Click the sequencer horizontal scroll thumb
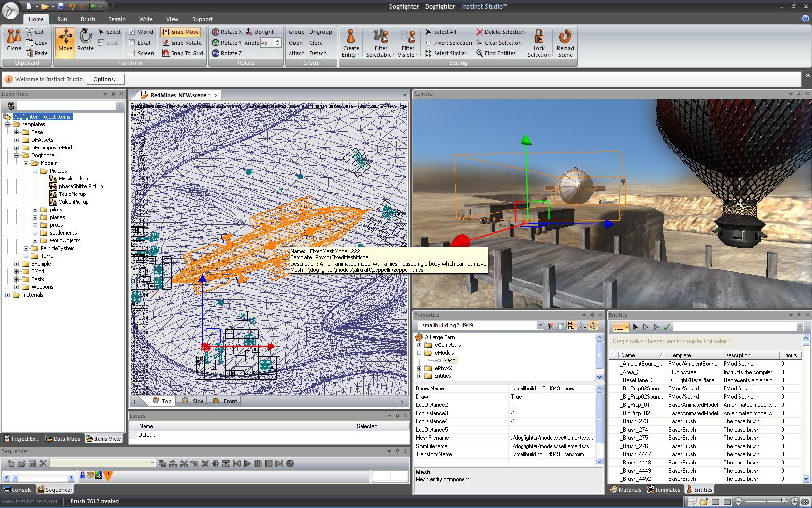812x508 pixels. click(x=15, y=478)
